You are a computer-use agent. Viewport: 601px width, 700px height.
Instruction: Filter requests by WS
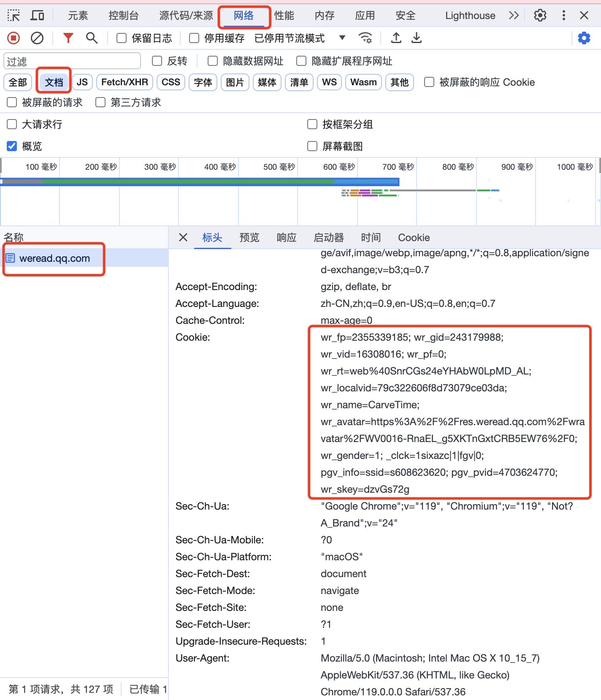(329, 82)
